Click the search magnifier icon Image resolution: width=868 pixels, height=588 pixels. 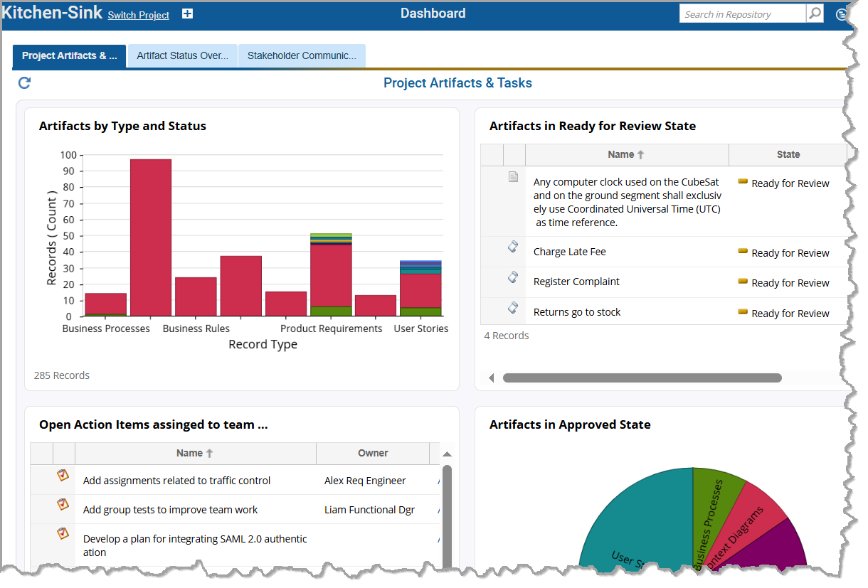pyautogui.click(x=815, y=14)
